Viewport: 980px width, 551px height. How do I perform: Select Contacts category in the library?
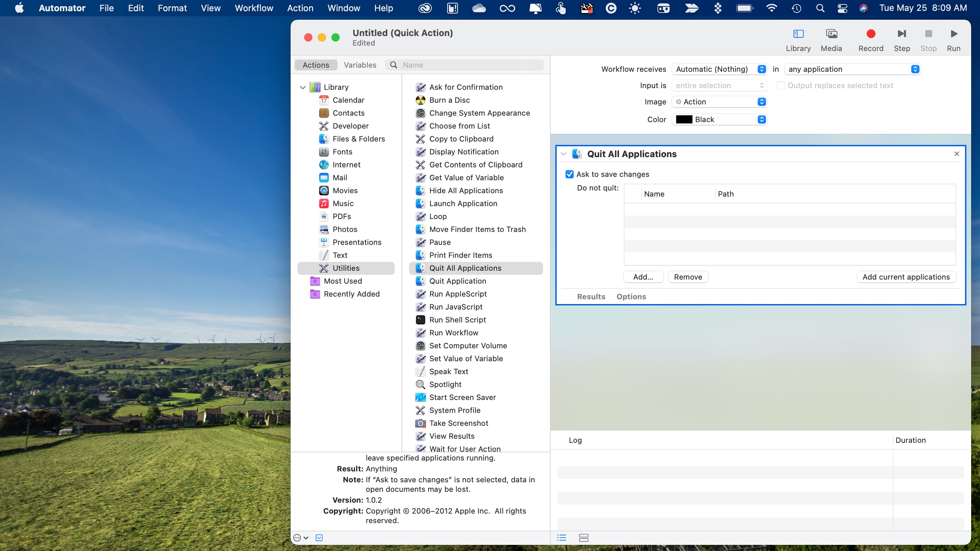(348, 113)
